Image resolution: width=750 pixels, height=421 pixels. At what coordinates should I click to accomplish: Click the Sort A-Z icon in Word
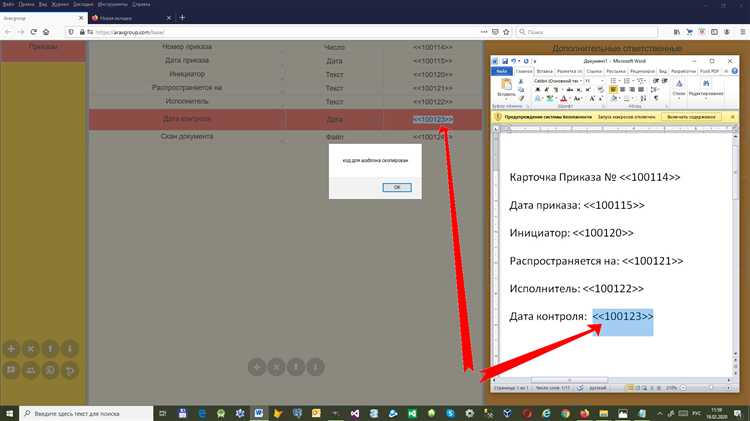643,98
